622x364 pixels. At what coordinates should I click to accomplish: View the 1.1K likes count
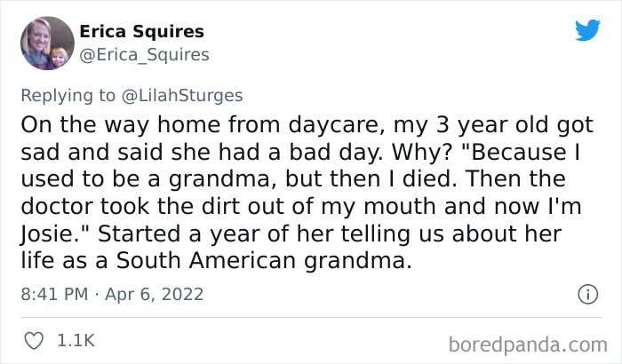(76, 341)
